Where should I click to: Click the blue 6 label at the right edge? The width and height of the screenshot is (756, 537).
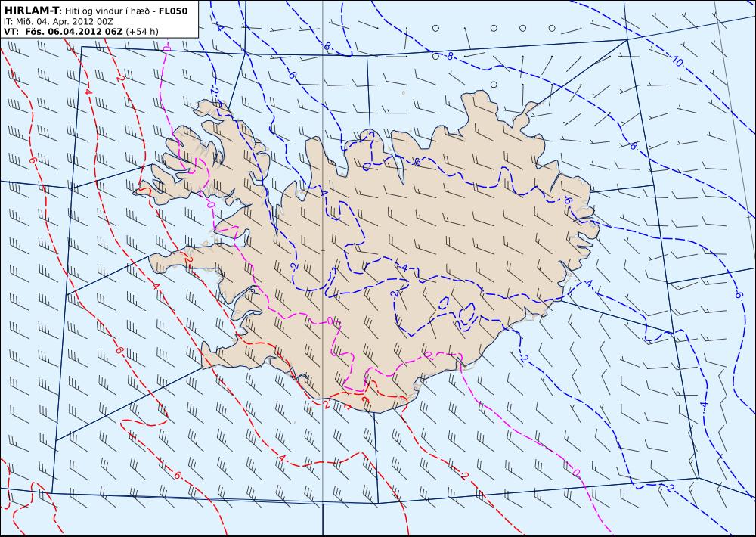740,295
